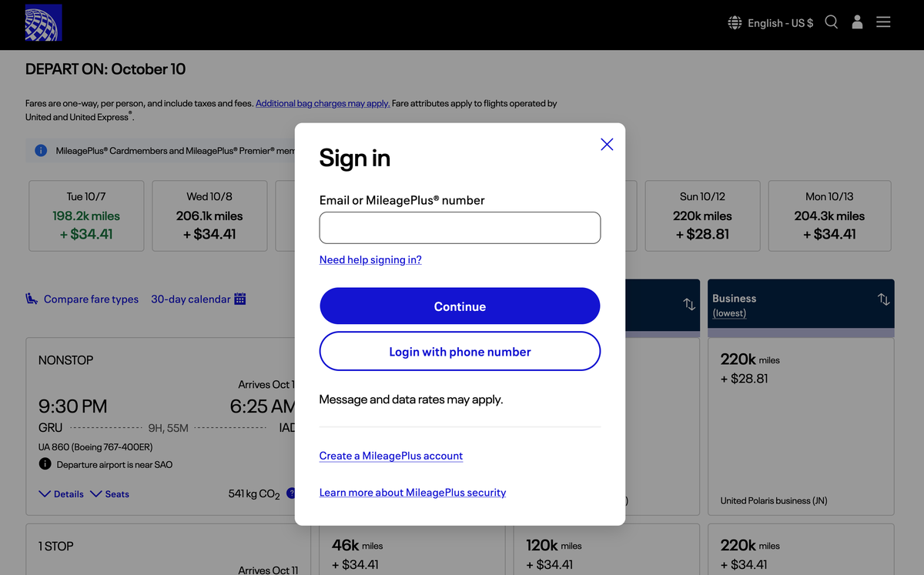Open the search magnifier icon
This screenshot has height=575, width=924.
[x=832, y=22]
